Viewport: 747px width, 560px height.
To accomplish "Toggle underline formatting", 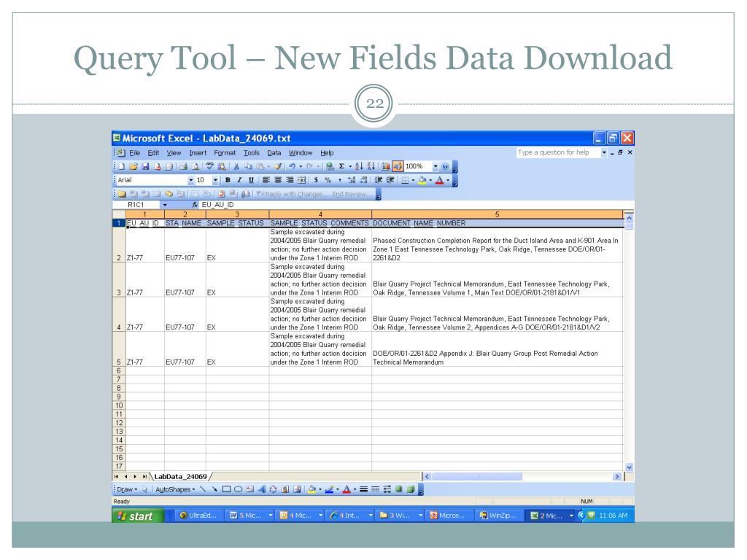I will [251, 180].
